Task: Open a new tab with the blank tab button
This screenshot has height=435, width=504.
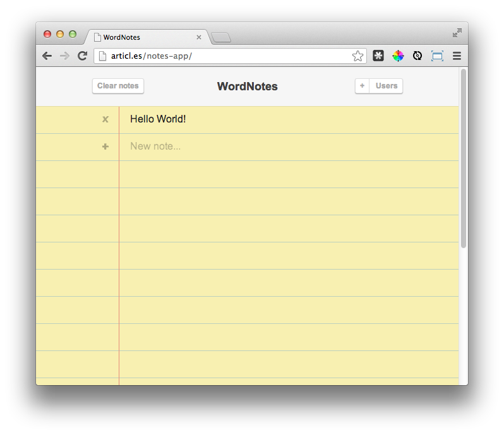Action: (221, 38)
